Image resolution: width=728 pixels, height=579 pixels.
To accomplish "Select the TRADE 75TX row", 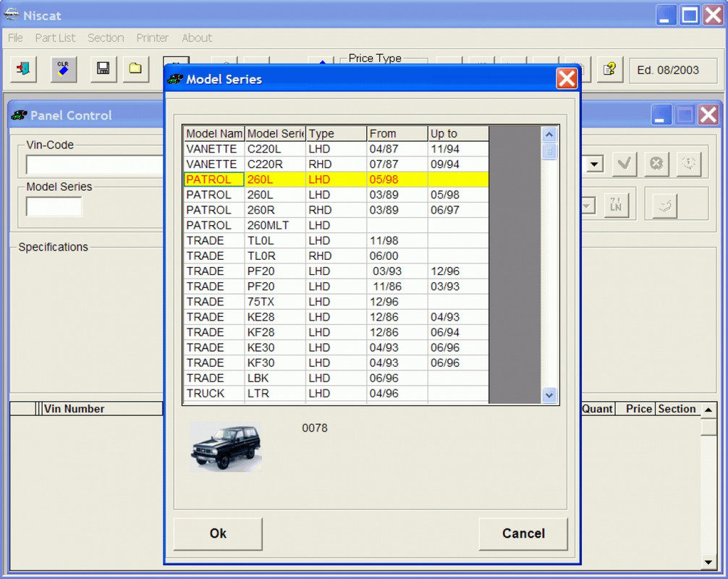I will pos(337,302).
